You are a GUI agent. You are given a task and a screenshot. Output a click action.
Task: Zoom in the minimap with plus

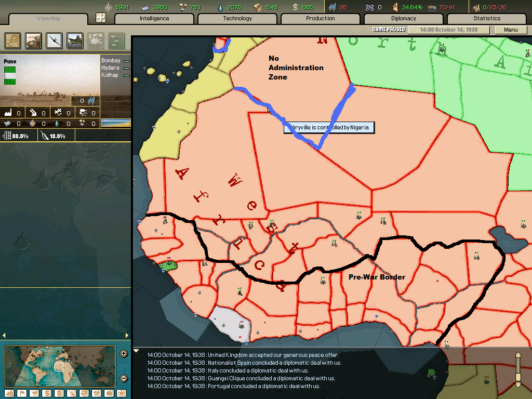click(124, 353)
